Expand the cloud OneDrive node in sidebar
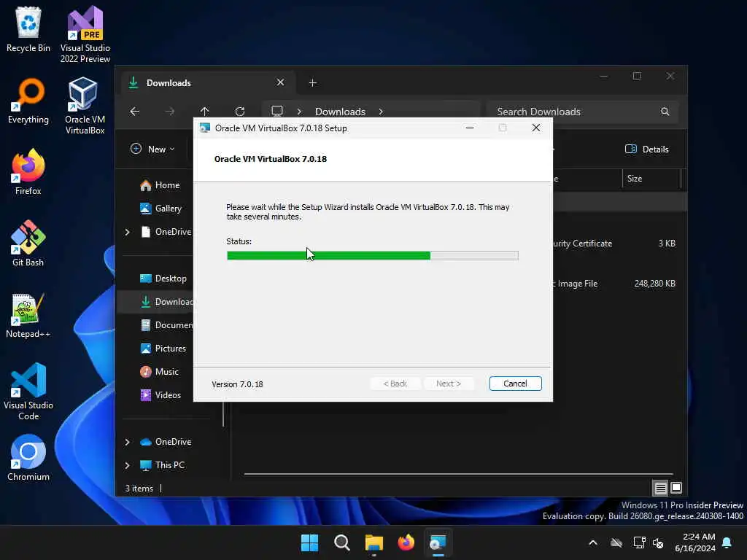The height and width of the screenshot is (560, 747). [x=127, y=442]
